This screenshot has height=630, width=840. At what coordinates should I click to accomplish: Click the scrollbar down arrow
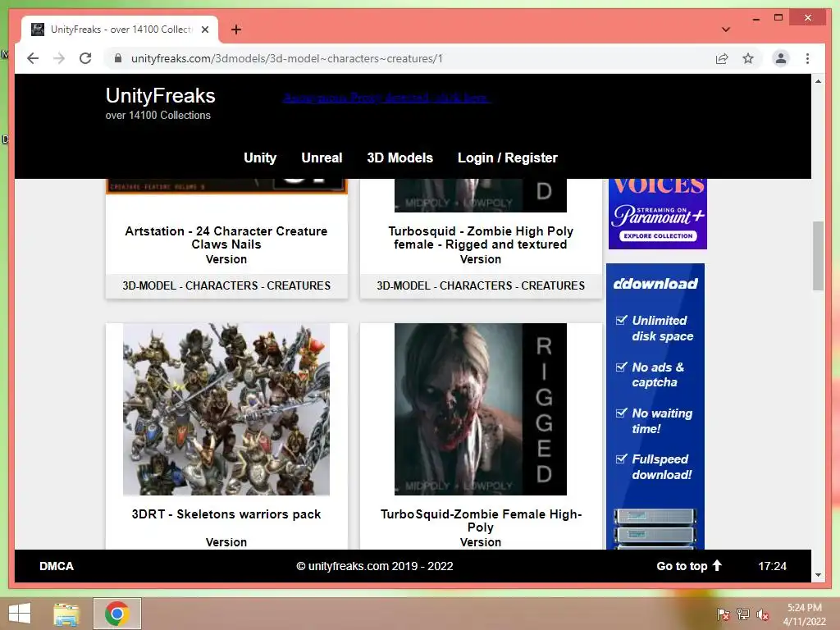818,575
